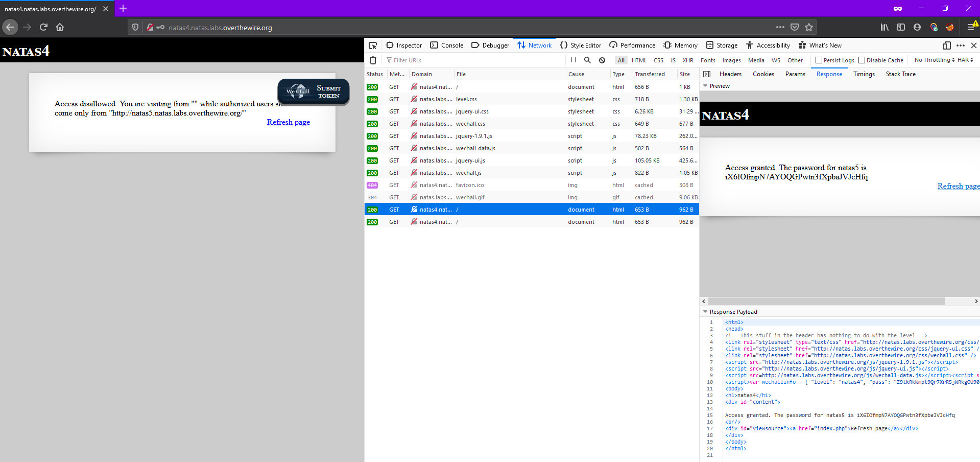This screenshot has width=980, height=462.
Task: Bookmark this page with the star icon
Action: (809, 27)
